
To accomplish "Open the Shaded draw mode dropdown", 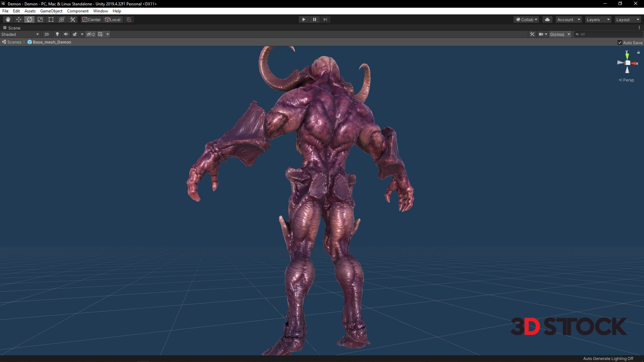I will coord(20,34).
